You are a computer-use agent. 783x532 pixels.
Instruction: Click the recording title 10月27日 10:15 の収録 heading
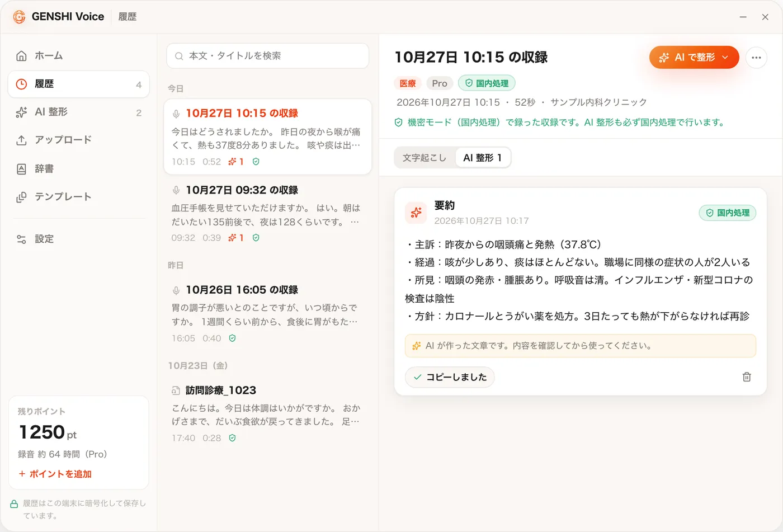[471, 57]
